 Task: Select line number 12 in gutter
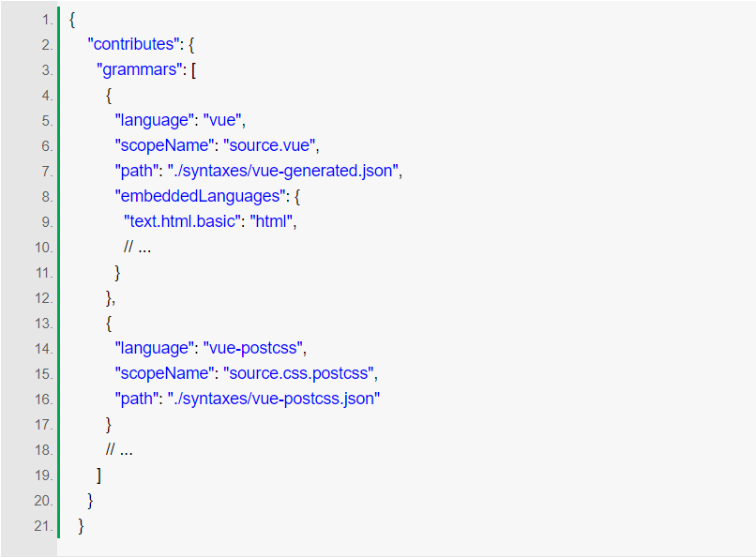click(x=44, y=298)
